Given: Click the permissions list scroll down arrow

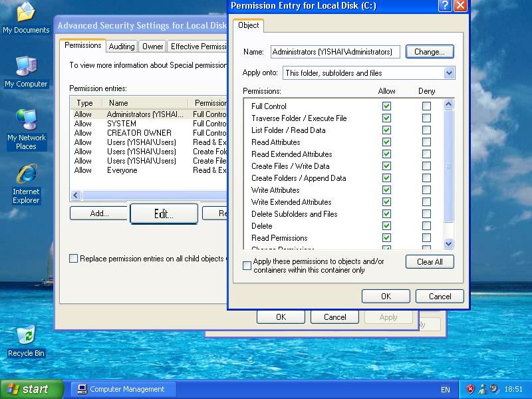Looking at the screenshot, I should tap(448, 243).
